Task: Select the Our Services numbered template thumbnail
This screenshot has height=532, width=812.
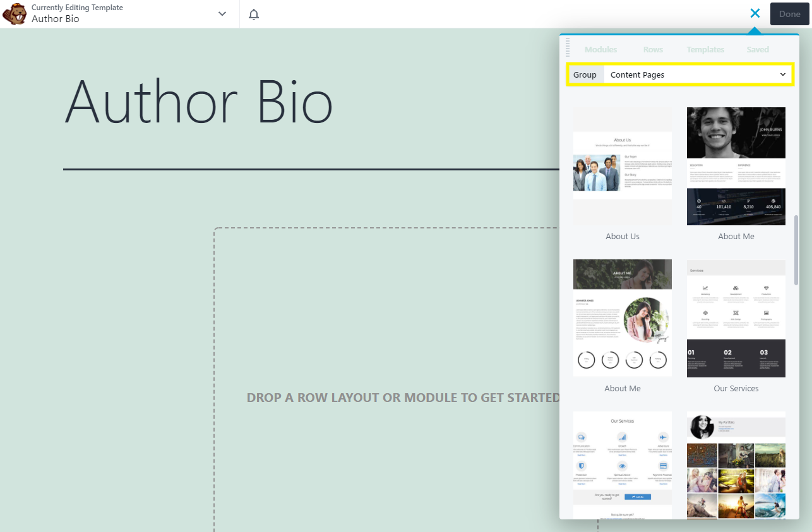Action: pos(736,318)
